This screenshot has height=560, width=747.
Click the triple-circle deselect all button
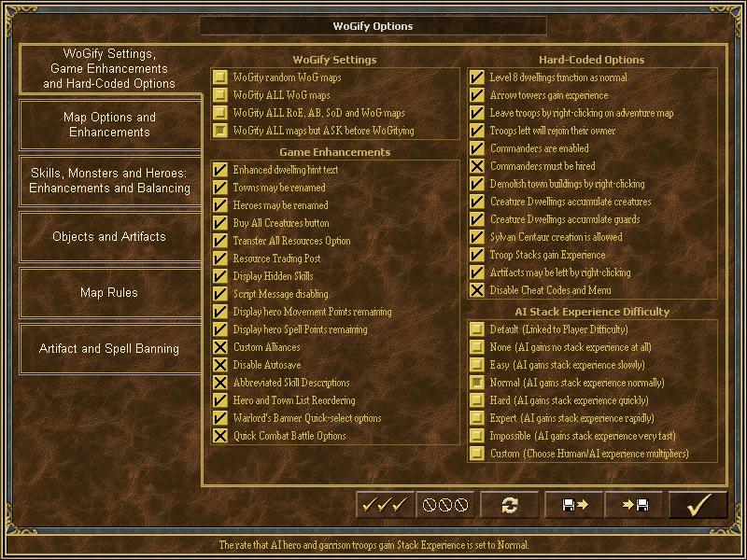(x=444, y=505)
